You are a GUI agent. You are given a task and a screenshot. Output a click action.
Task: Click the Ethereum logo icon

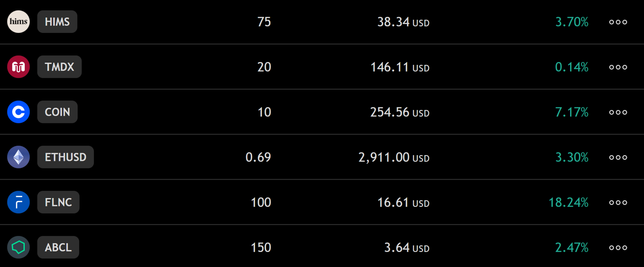(x=18, y=157)
